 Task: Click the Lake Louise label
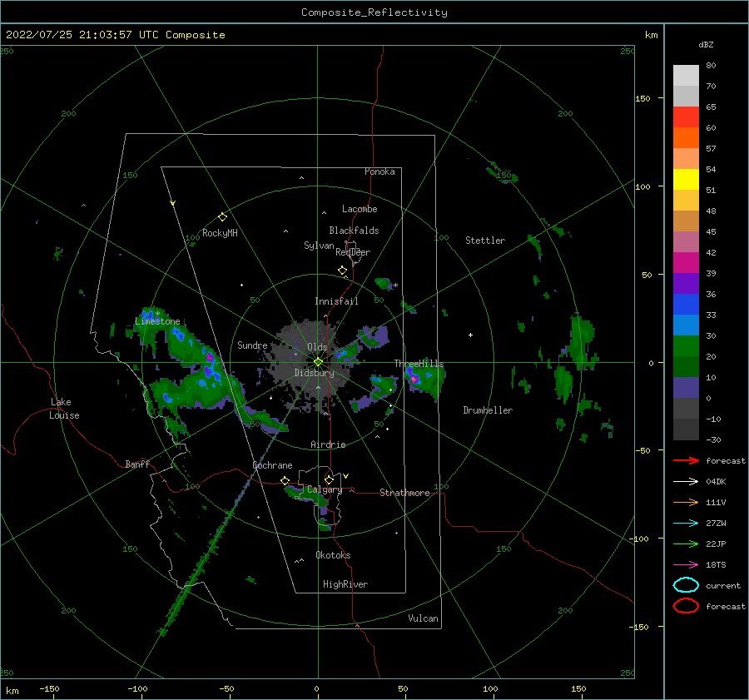click(x=64, y=409)
